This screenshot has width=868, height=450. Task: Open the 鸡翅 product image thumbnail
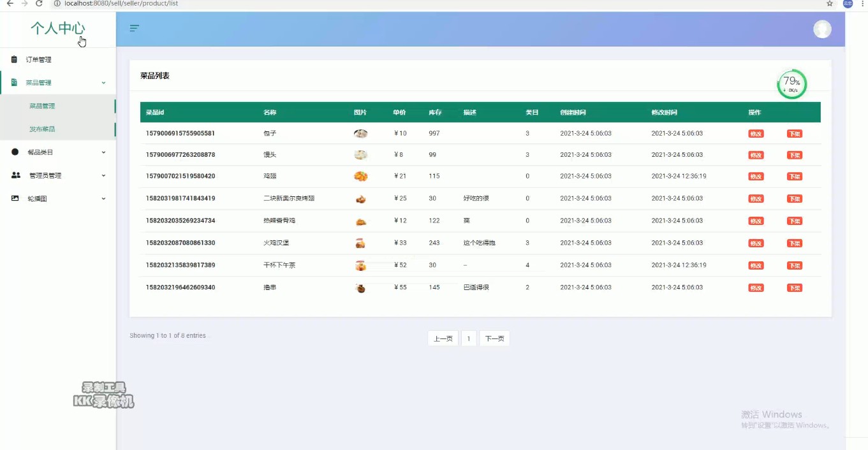coord(361,176)
